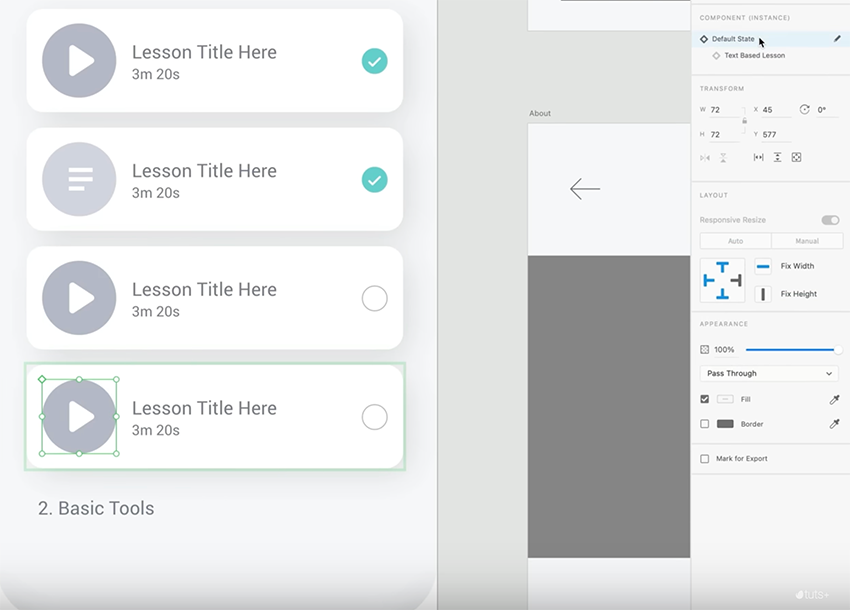Select the Auto resize tab
This screenshot has width=850, height=610.
click(736, 241)
